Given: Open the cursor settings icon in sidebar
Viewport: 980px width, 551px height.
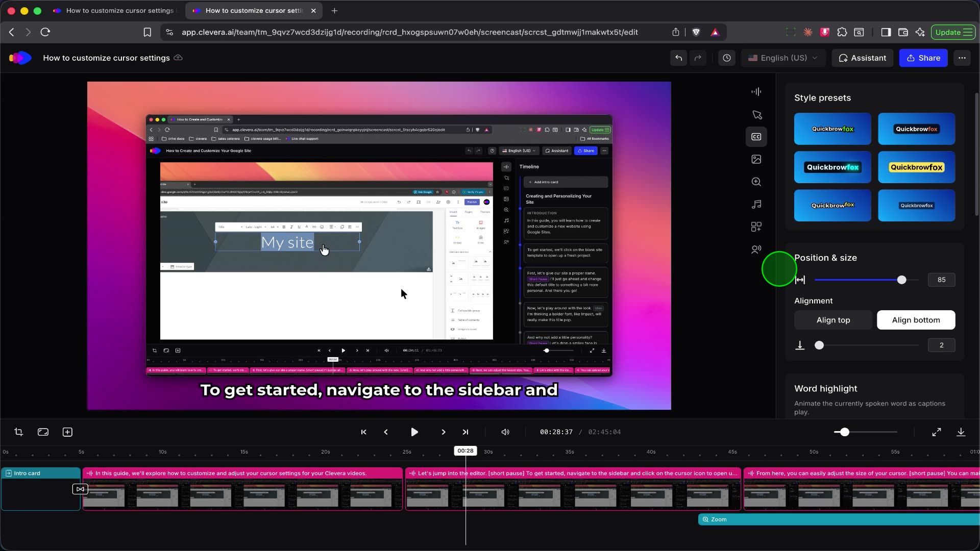Looking at the screenshot, I should (x=756, y=115).
